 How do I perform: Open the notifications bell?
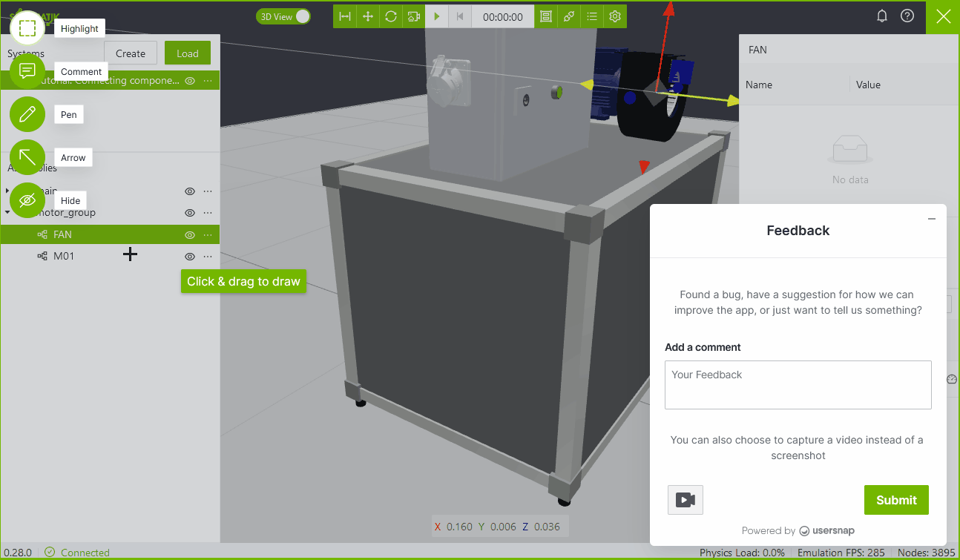pos(882,16)
